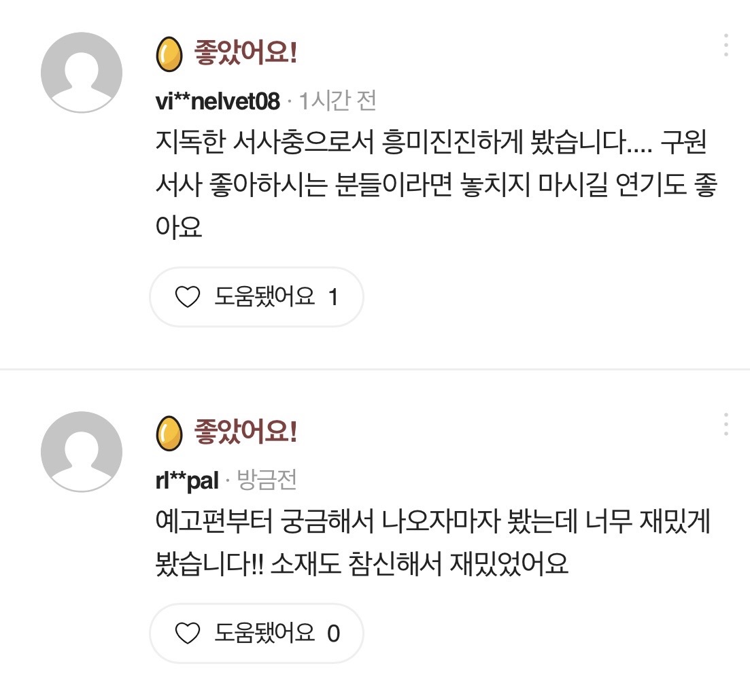Click the 좋았어요! rating label above rl**pal
This screenshot has width=750, height=700.
[x=245, y=432]
